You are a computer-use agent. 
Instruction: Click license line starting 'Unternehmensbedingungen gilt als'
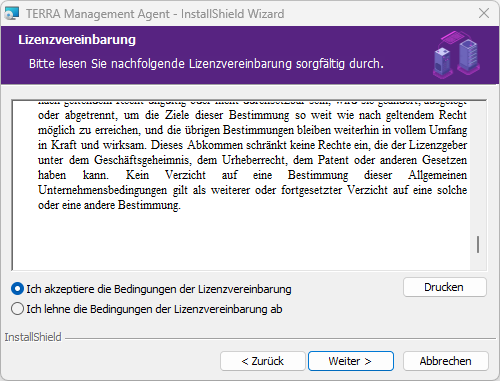click(252, 190)
